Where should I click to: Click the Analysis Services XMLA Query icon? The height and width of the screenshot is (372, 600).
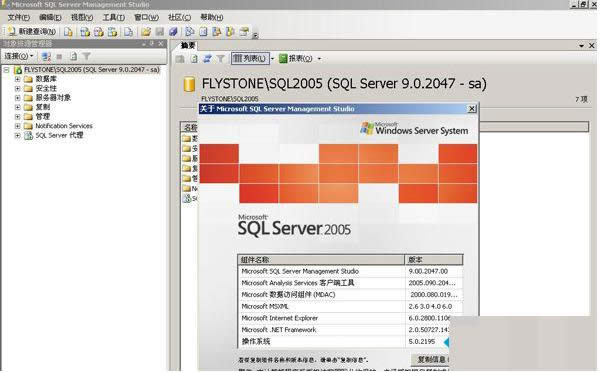(x=112, y=32)
